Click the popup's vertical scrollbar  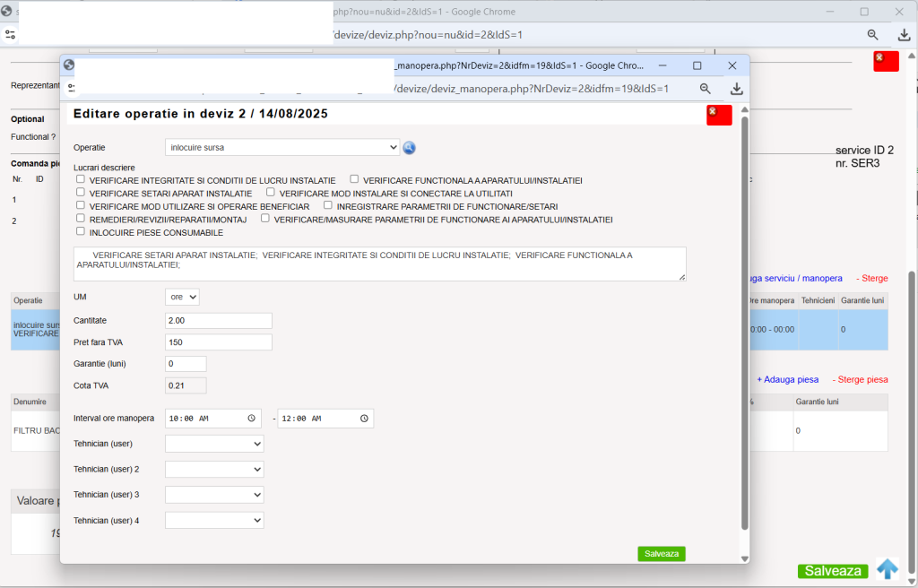click(745, 323)
